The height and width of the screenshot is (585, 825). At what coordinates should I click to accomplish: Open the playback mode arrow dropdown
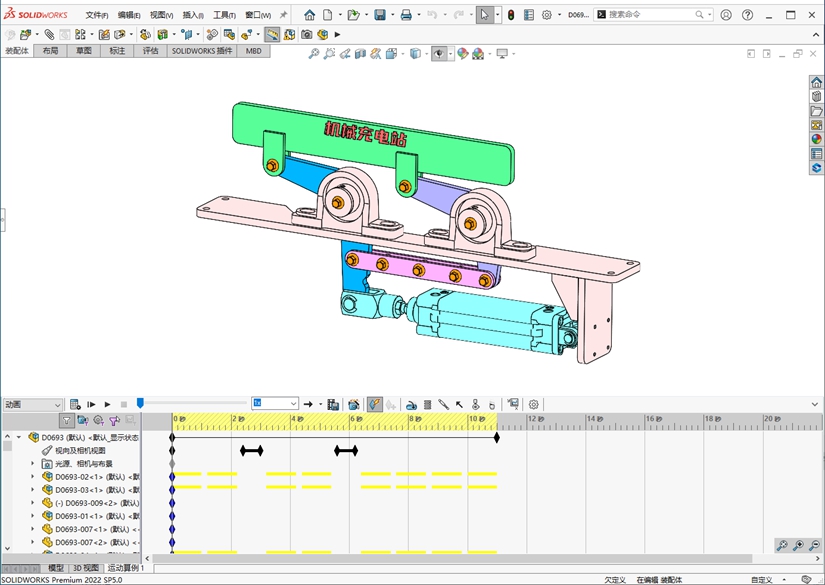tap(320, 405)
